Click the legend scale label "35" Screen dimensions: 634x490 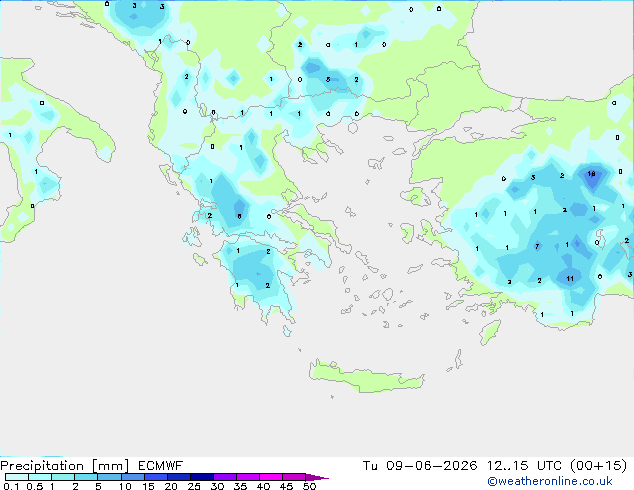[240, 486]
